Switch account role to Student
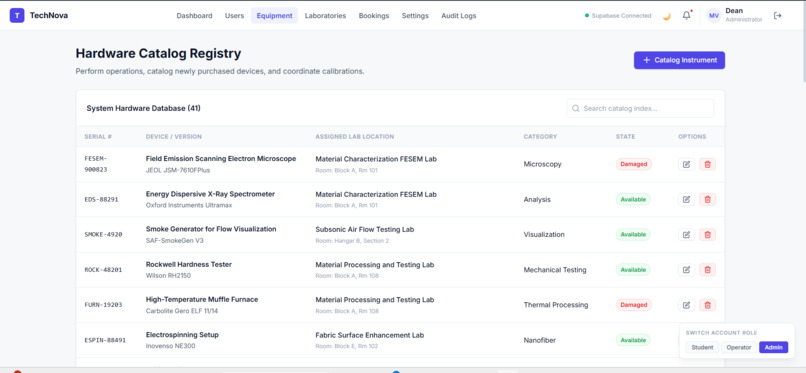This screenshot has width=806, height=373. coord(702,347)
